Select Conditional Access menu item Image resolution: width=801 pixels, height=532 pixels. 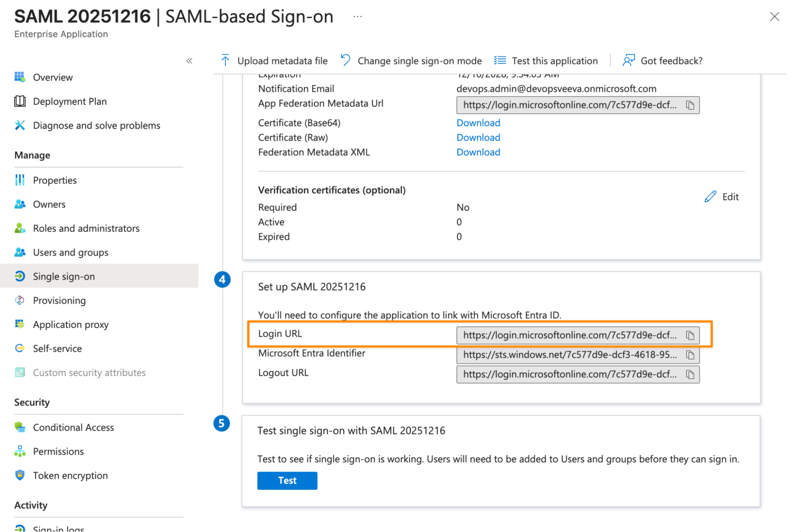73,427
